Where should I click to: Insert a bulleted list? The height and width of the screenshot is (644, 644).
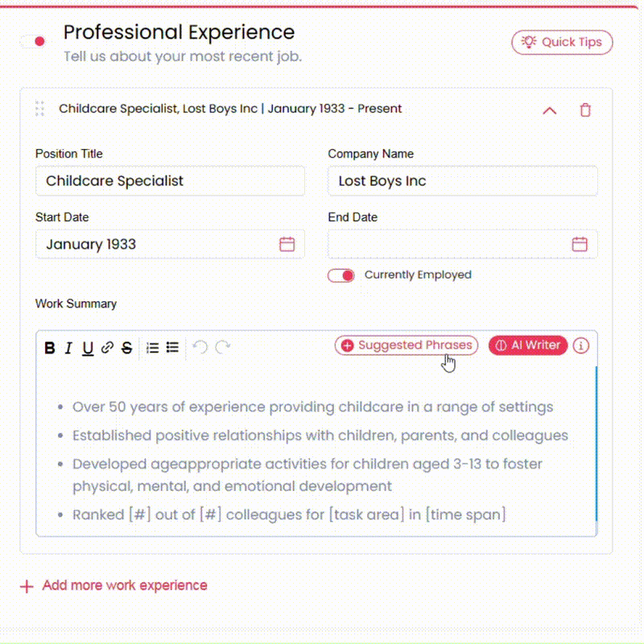[172, 348]
